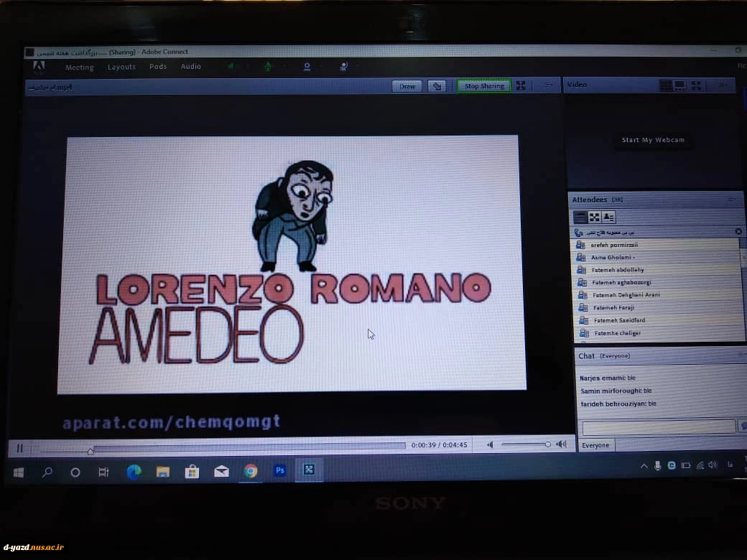This screenshot has height=560, width=747.
Task: Click the low volume speaker icon
Action: (x=490, y=444)
